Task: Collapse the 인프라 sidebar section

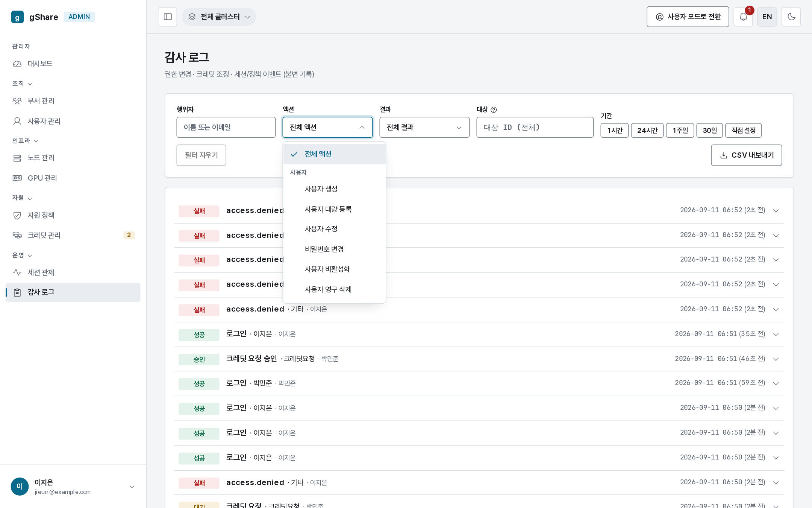Action: point(25,141)
